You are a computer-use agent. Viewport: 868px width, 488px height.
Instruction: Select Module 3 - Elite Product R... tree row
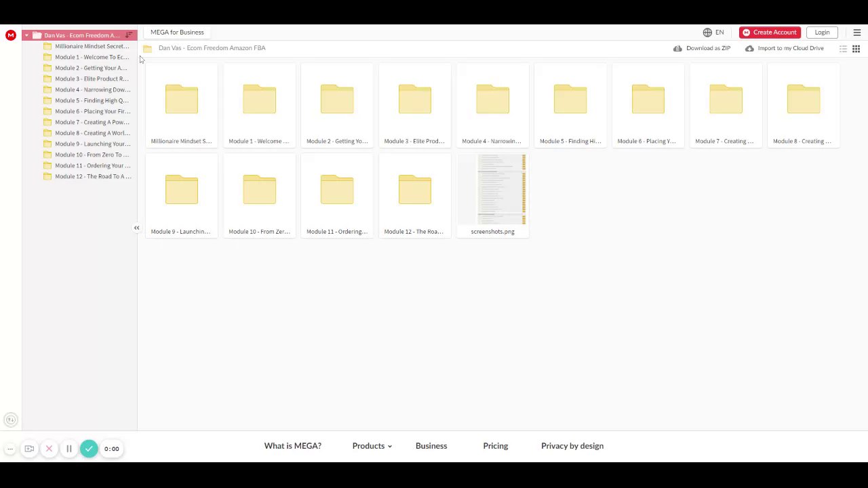click(x=80, y=79)
